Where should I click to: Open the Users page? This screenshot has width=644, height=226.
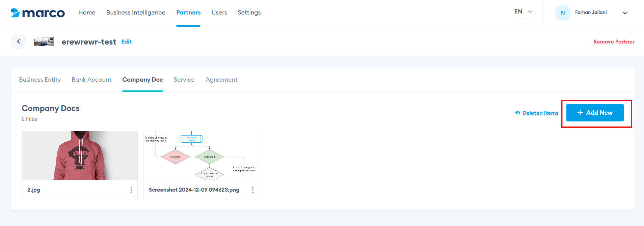[219, 12]
